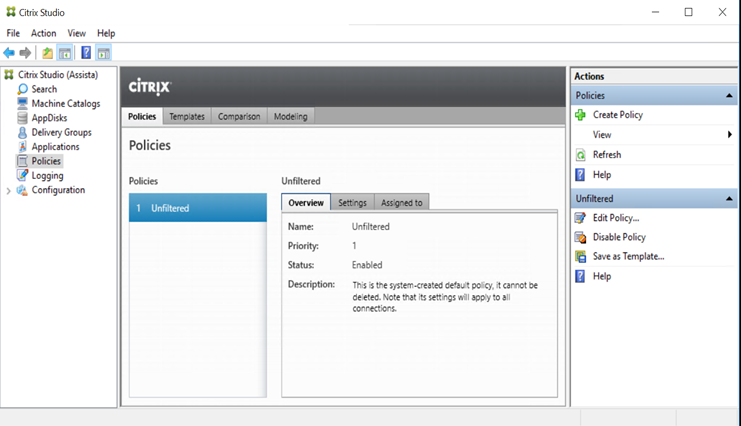Click the Refresh action link

click(x=607, y=155)
